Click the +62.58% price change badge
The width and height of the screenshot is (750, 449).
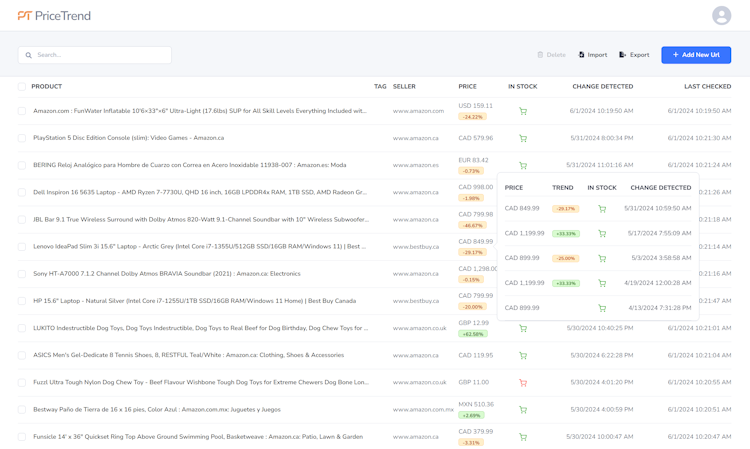tap(473, 334)
